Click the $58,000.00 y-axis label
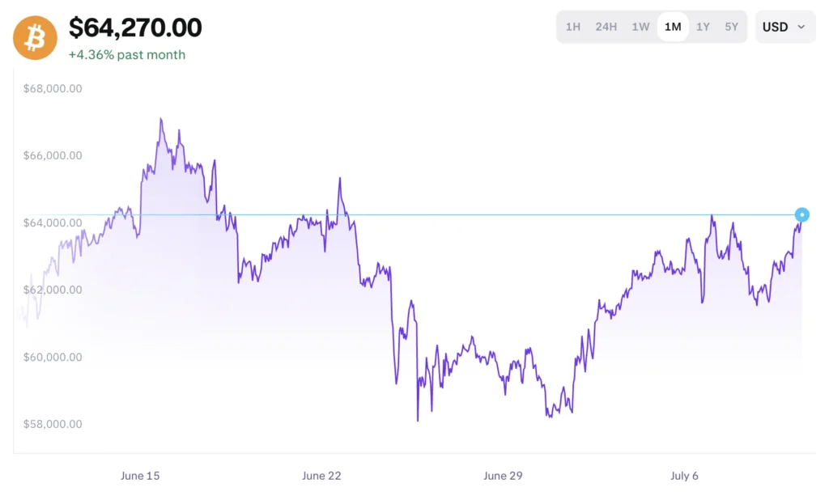 point(53,424)
